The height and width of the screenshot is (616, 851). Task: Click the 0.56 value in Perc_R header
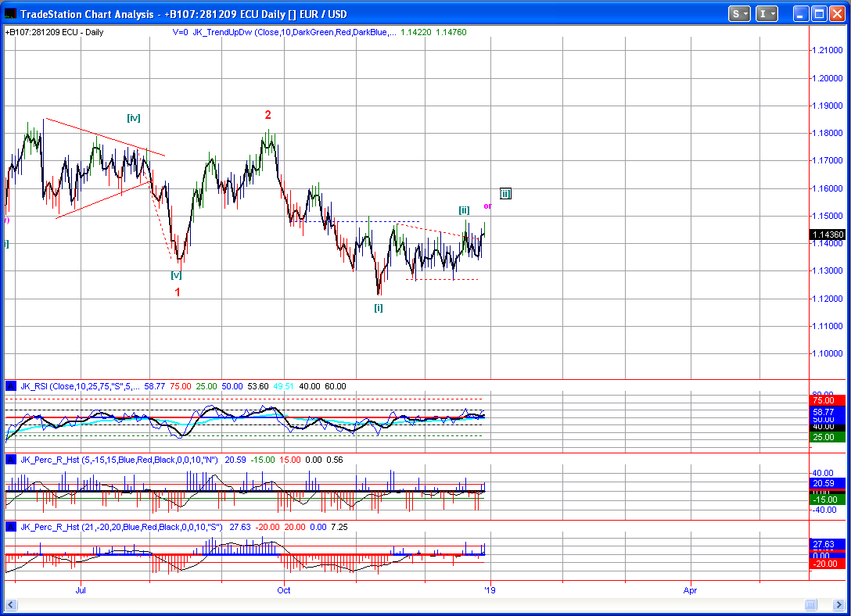tap(334, 460)
